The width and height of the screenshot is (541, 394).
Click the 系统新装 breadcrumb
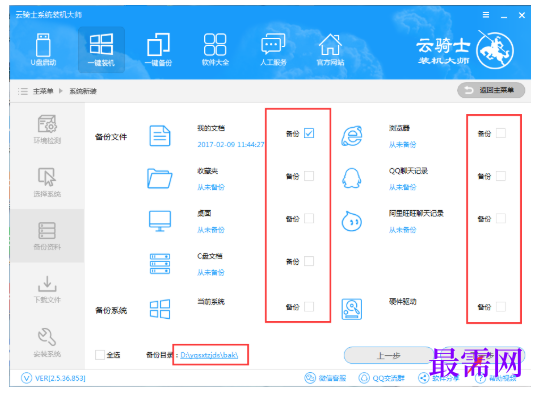(83, 91)
